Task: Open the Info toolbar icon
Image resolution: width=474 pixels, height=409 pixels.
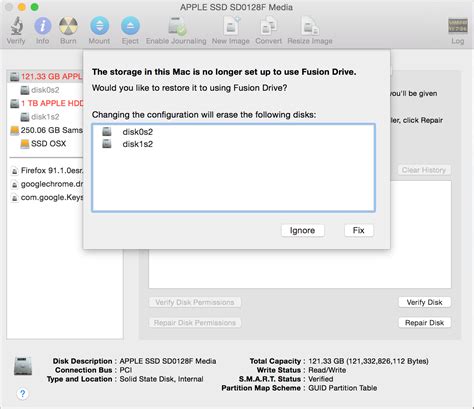Action: tap(43, 26)
